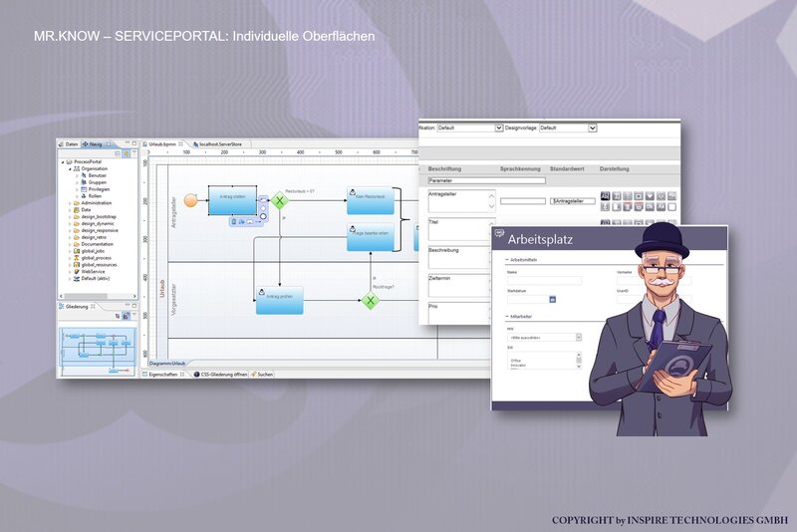Image resolution: width=797 pixels, height=532 pixels.
Task: Select global_jobs in the tree
Action: pyautogui.click(x=90, y=251)
